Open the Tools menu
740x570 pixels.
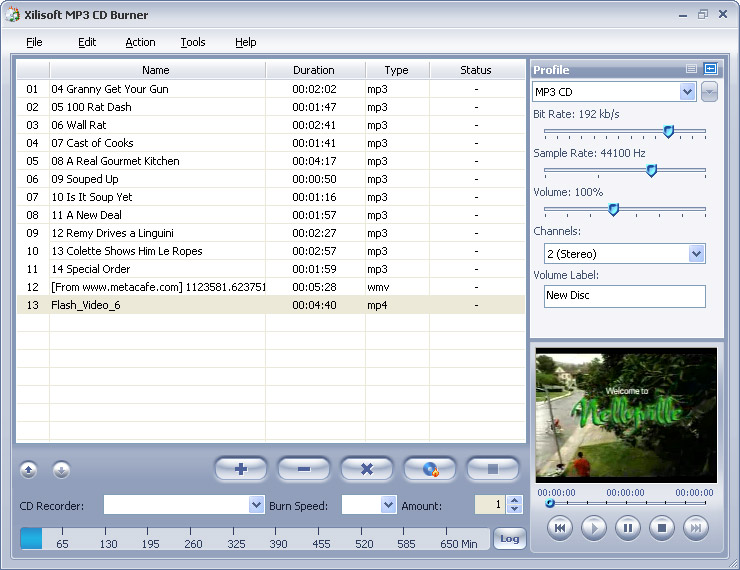(x=193, y=42)
